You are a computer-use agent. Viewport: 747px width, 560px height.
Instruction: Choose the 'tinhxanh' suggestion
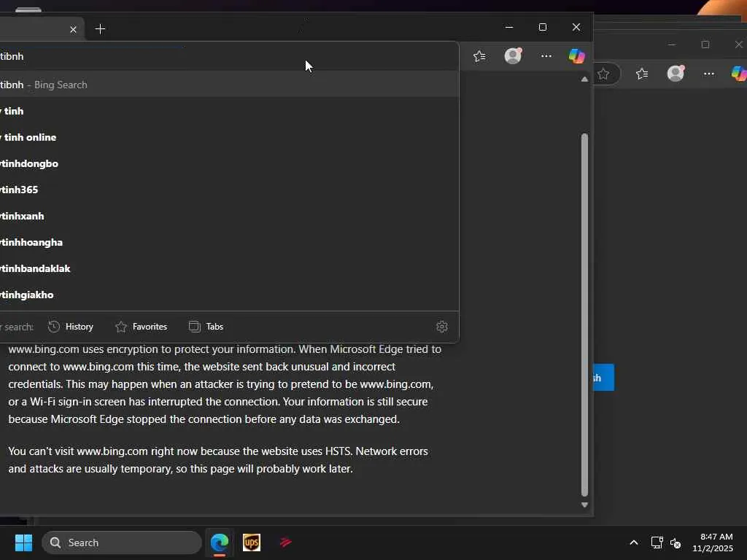[228, 216]
